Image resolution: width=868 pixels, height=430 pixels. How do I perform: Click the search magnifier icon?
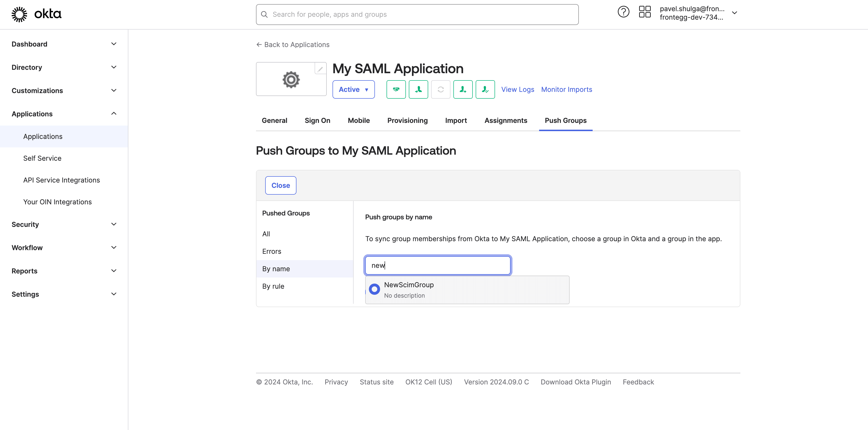coord(264,15)
